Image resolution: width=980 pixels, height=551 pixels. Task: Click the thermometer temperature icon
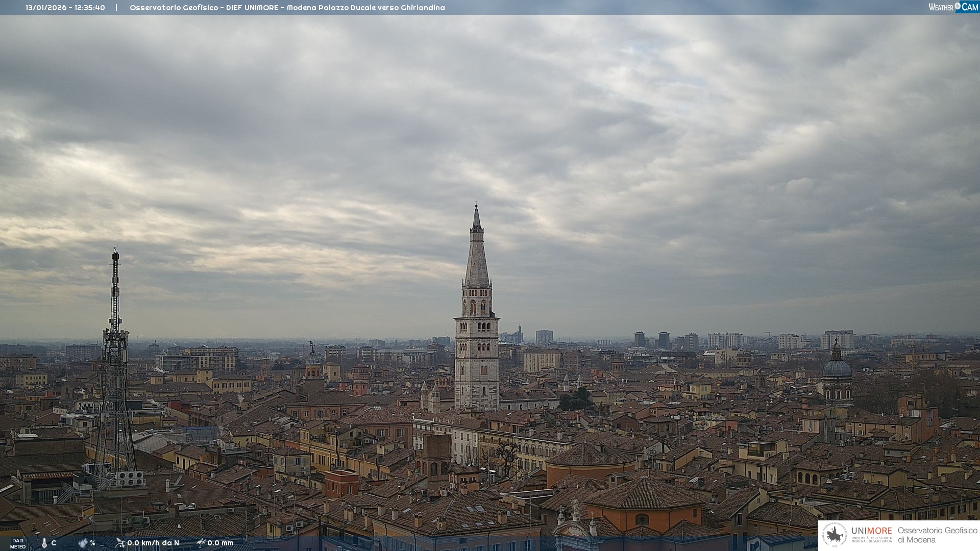click(44, 543)
